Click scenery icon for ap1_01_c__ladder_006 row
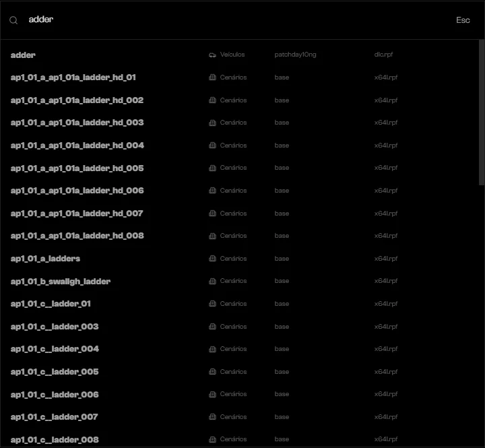 click(212, 394)
